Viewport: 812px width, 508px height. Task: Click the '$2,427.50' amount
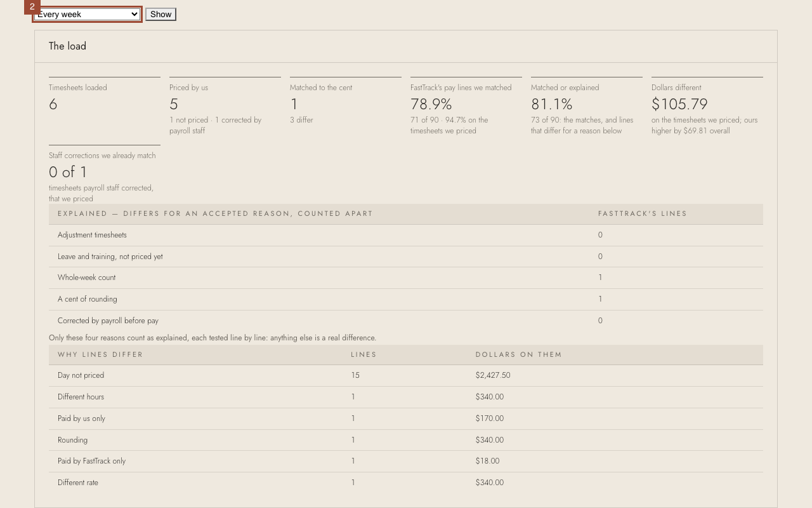[493, 375]
